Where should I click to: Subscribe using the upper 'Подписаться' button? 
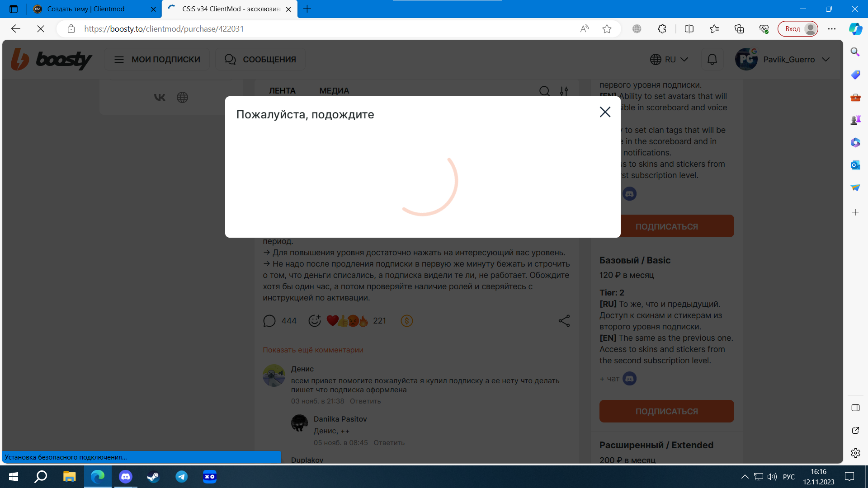[x=677, y=226]
